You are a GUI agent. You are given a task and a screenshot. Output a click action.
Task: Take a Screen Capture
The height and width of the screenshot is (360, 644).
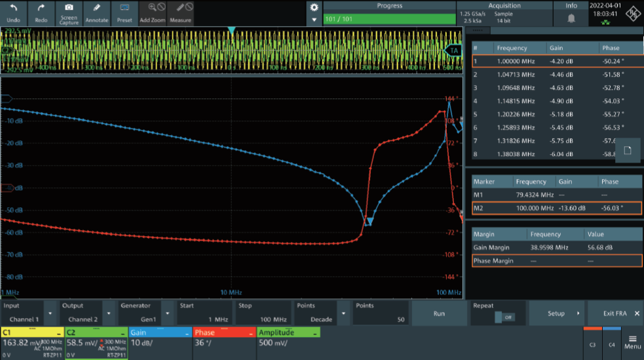[x=68, y=12]
